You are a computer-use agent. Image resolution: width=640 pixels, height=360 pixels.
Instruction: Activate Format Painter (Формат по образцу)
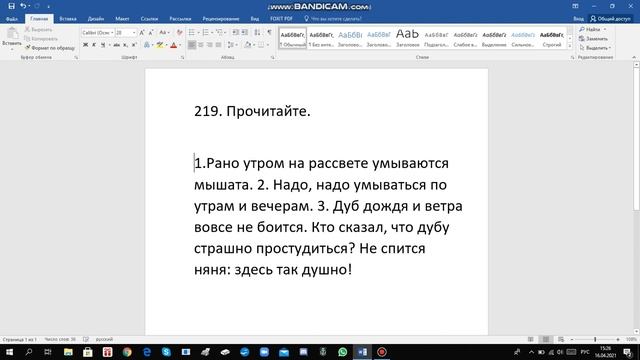point(50,48)
